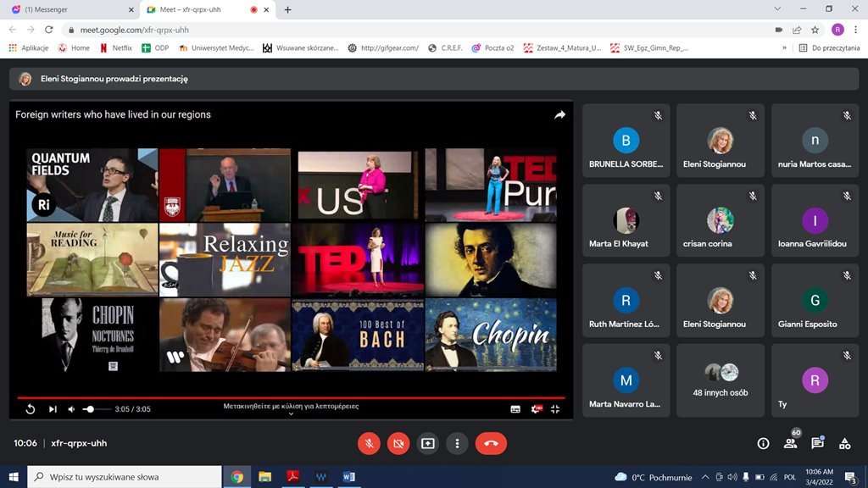Screen dimensions: 868x488
Task: Toggle camera off button in Meet
Action: [398, 443]
